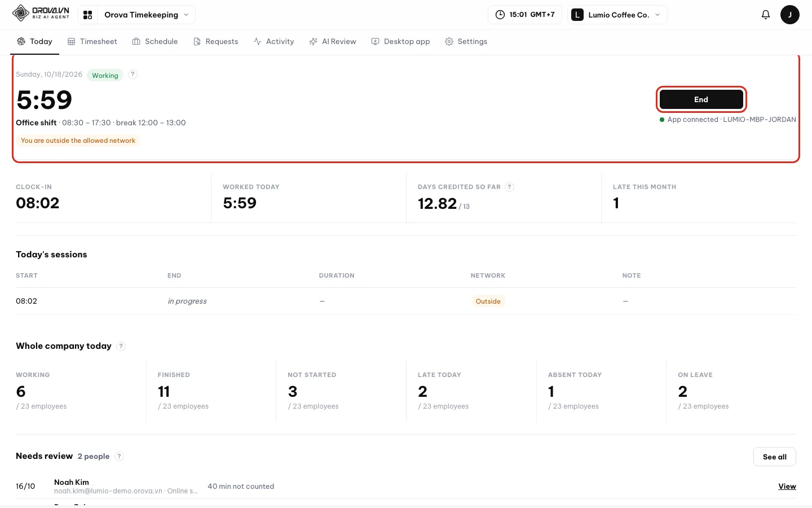The height and width of the screenshot is (508, 812).
Task: Expand the Lumio Coffee Co. company dropdown
Action: [617, 15]
